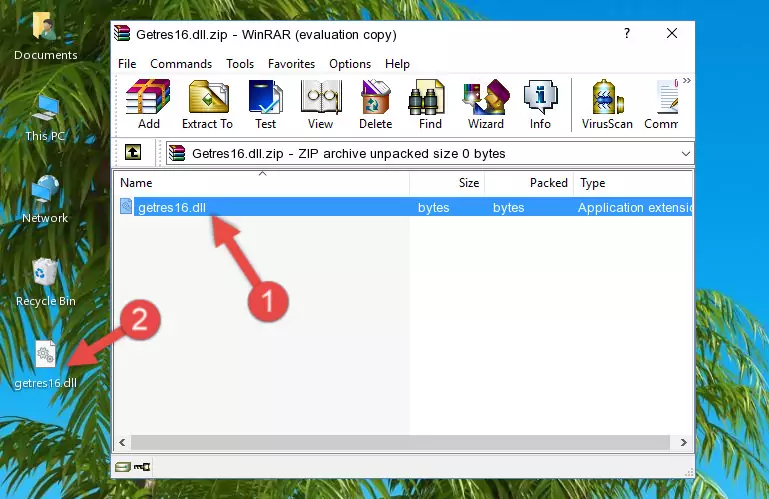Go up one folder level
The width and height of the screenshot is (769, 499).
click(x=133, y=153)
